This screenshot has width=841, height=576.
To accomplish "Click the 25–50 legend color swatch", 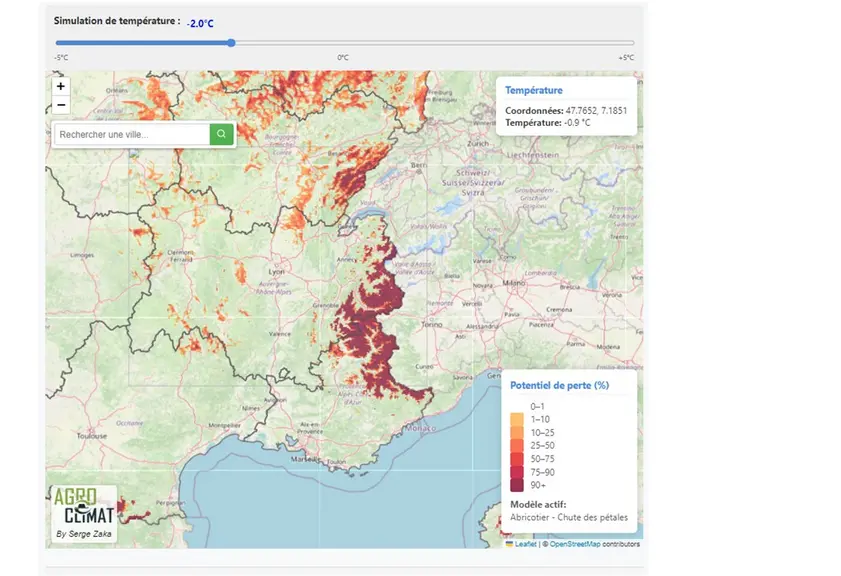I will click(x=517, y=446).
